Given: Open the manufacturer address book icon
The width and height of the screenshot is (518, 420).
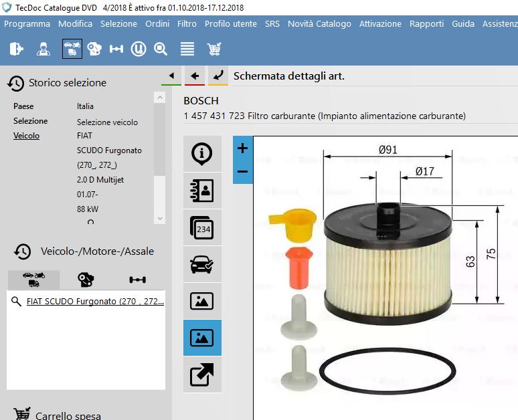Looking at the screenshot, I should (x=202, y=191).
